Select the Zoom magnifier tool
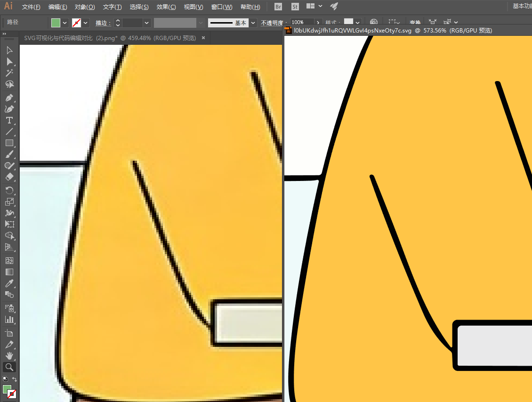The height and width of the screenshot is (402, 532). pyautogui.click(x=9, y=367)
